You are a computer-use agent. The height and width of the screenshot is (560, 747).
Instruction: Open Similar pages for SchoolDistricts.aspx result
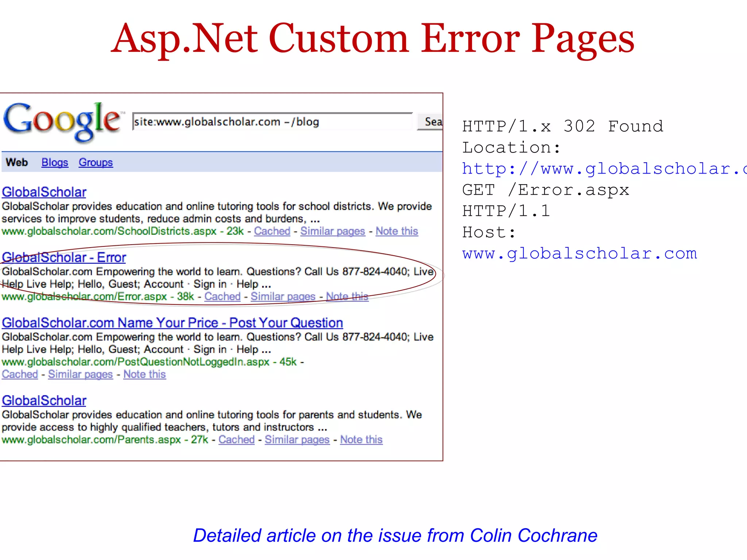click(x=333, y=231)
